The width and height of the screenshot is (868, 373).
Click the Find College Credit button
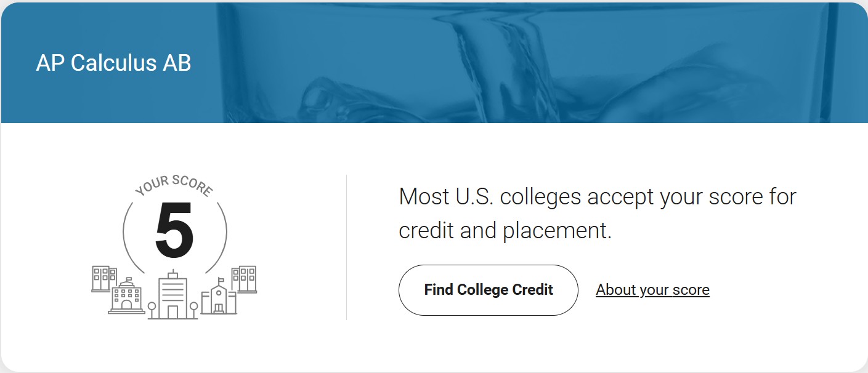[488, 290]
